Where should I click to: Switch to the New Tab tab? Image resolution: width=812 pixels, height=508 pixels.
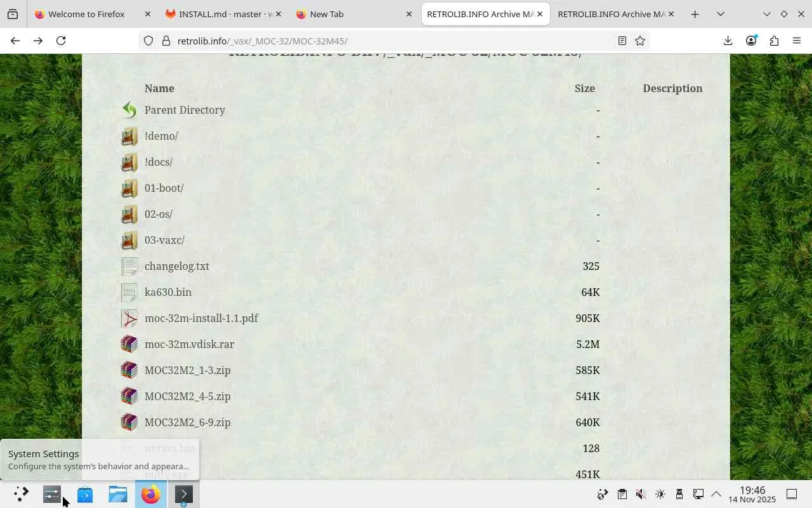[x=355, y=14]
